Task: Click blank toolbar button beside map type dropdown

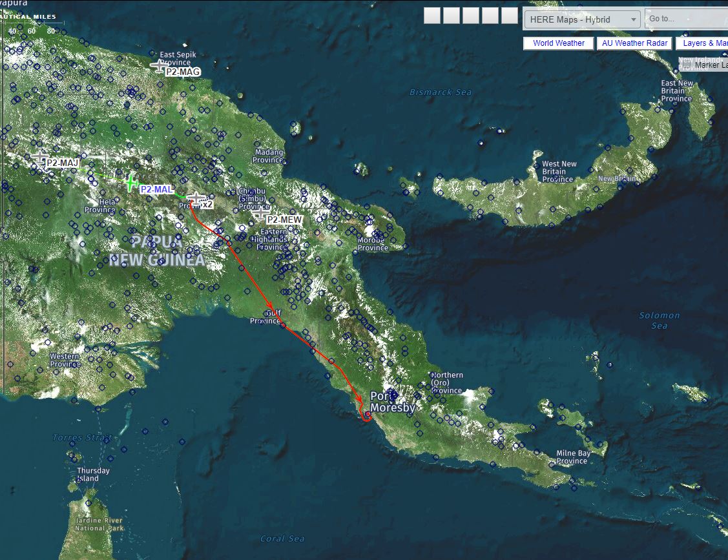Action: 510,16
